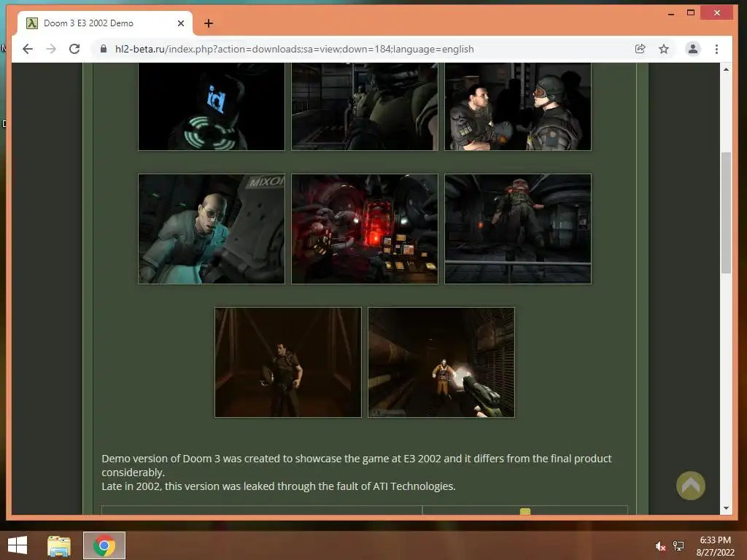This screenshot has width=747, height=560.
Task: Click the browser forward arrow
Action: 51,49
